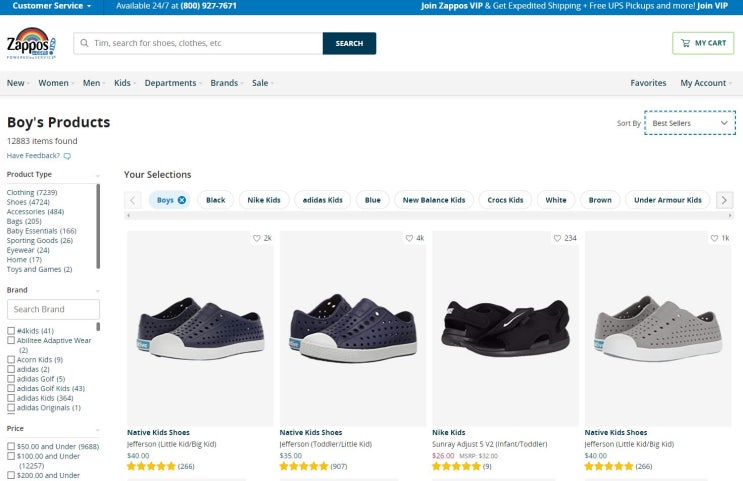Expand the Customer Service dropdown

(x=52, y=6)
